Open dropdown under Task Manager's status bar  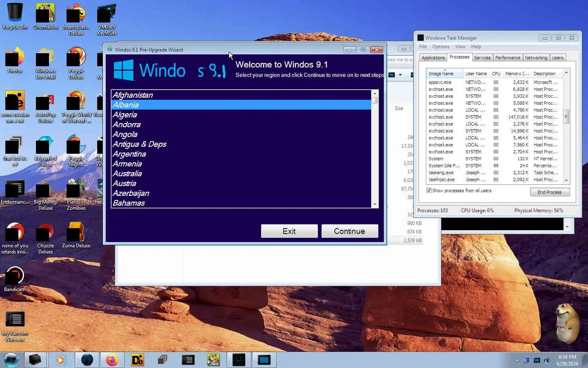(567, 226)
